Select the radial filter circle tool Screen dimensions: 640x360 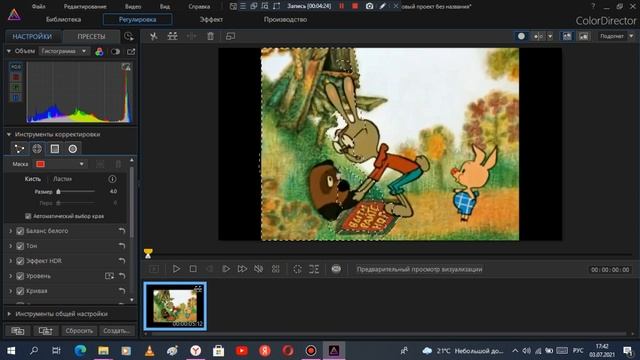click(x=73, y=149)
